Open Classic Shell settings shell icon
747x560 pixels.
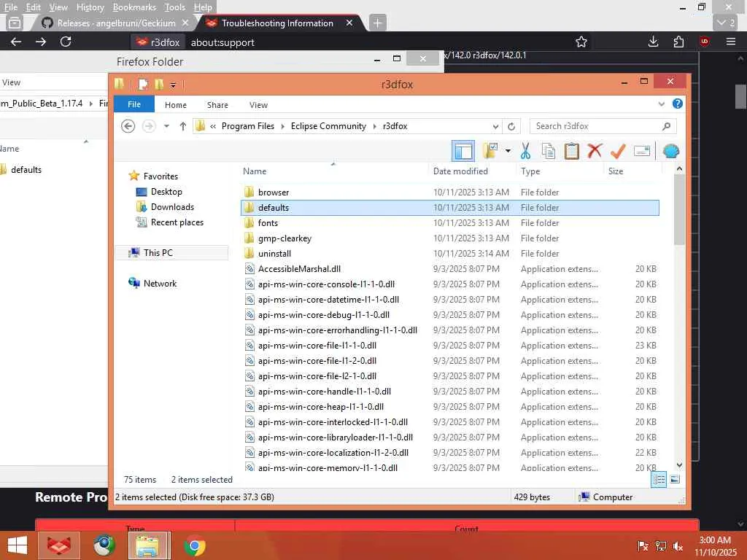click(x=671, y=152)
